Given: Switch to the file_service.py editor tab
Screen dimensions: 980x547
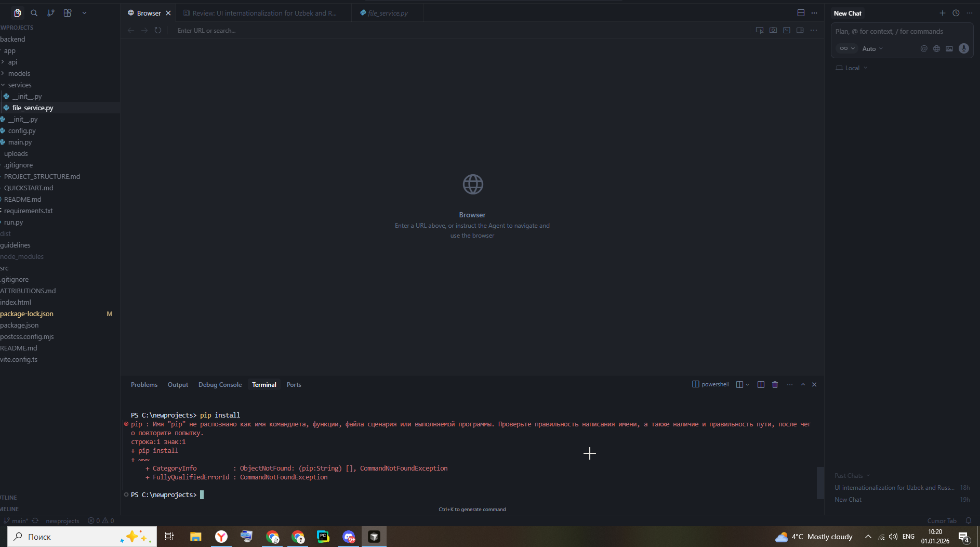Looking at the screenshot, I should click(x=388, y=13).
